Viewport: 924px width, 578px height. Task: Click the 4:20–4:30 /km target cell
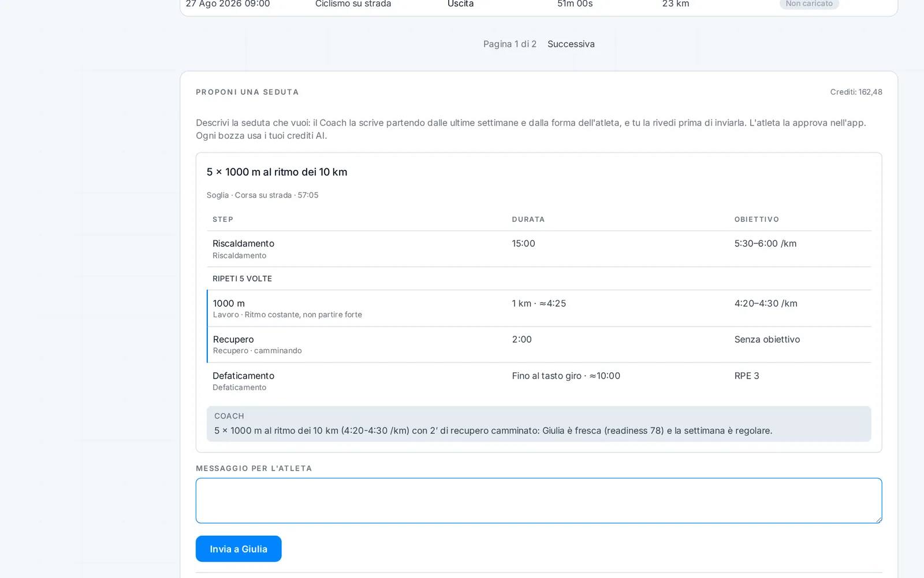(x=766, y=303)
